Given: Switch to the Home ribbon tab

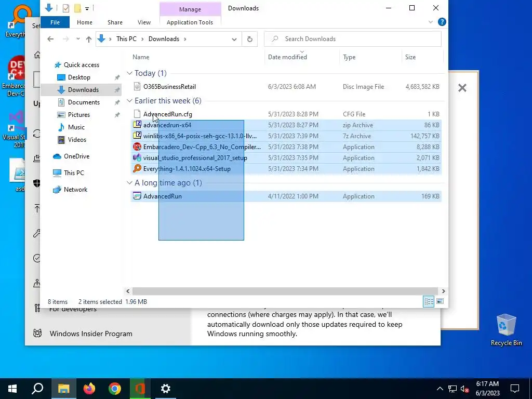Looking at the screenshot, I should [x=85, y=22].
